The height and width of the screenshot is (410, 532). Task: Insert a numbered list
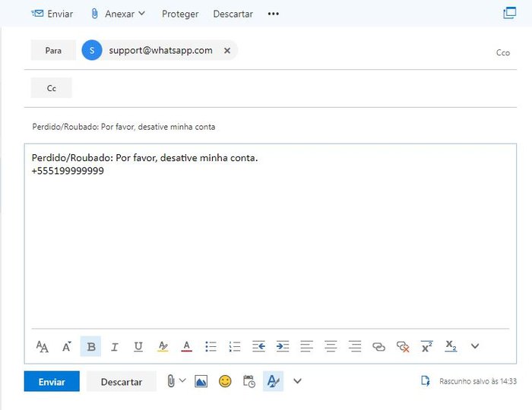(x=235, y=347)
